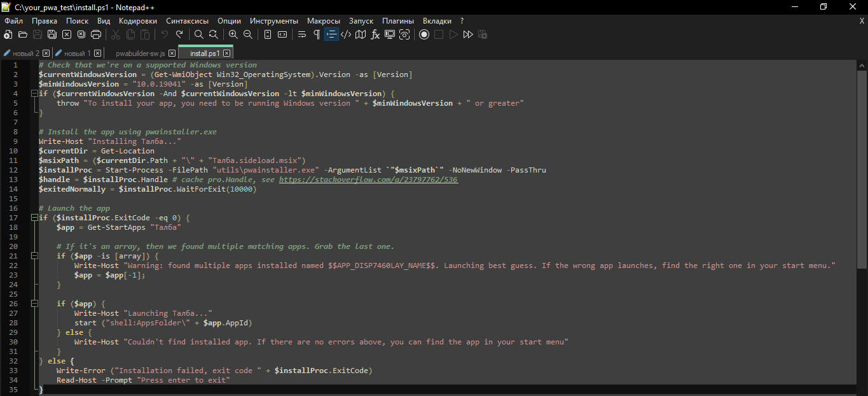Screen dimensions: 868x396
Task: Click the vertical scrollbar thumb
Action: point(862,169)
